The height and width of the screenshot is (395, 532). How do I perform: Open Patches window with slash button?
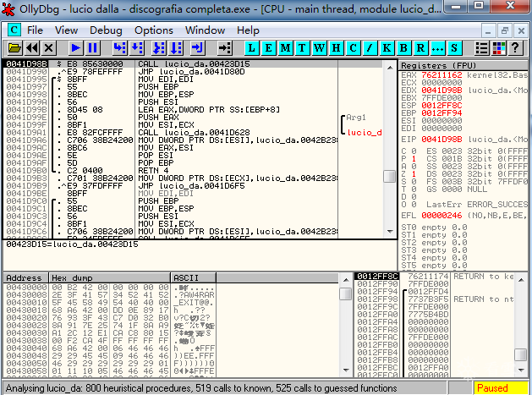click(x=370, y=48)
